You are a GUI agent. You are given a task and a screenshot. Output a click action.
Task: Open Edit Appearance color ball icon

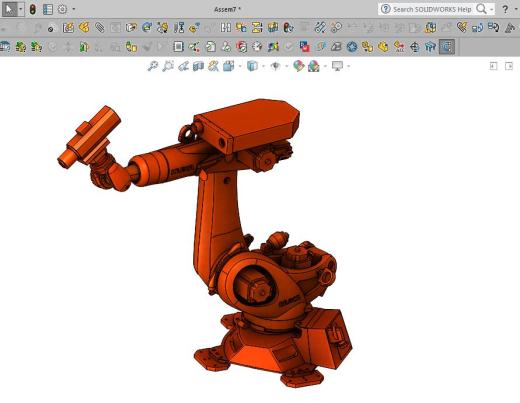coord(298,66)
